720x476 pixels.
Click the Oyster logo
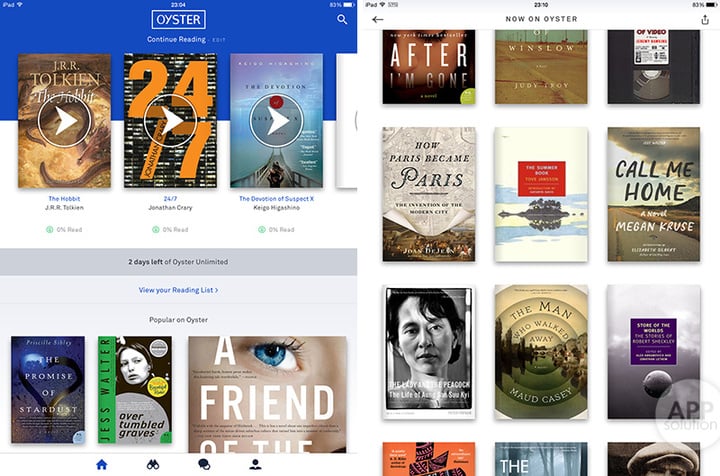(178, 20)
